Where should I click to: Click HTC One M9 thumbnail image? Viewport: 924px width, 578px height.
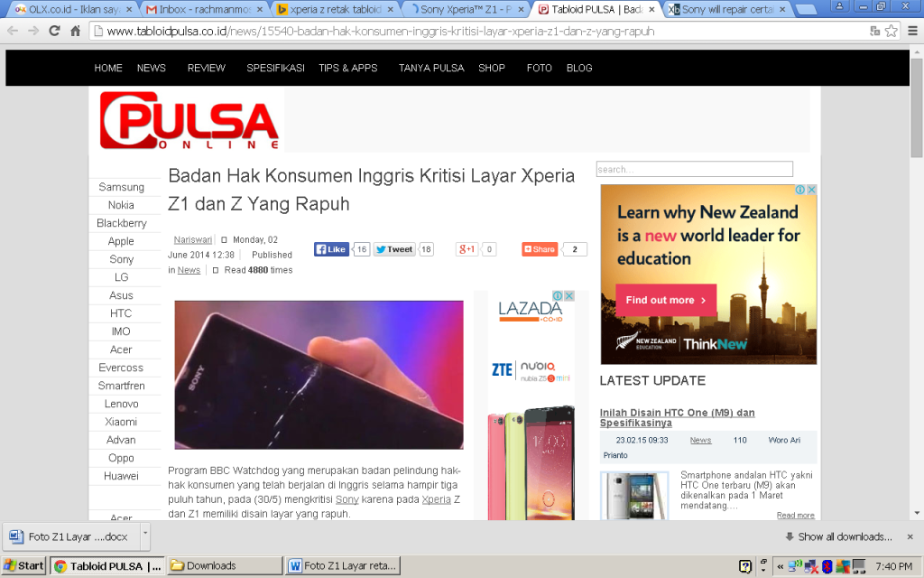pyautogui.click(x=634, y=496)
